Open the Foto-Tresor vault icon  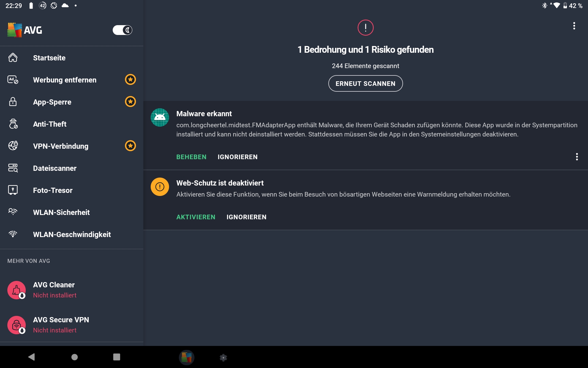[13, 190]
